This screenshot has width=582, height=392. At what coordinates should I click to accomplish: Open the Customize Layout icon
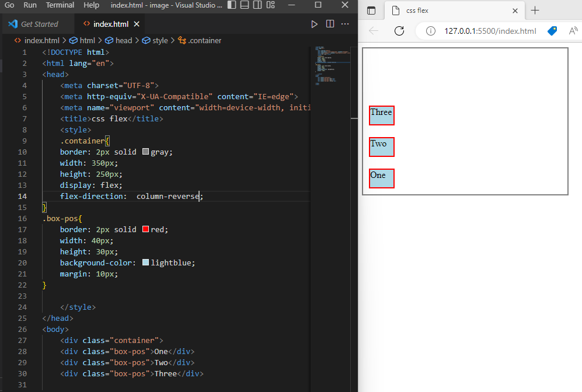coord(271,5)
